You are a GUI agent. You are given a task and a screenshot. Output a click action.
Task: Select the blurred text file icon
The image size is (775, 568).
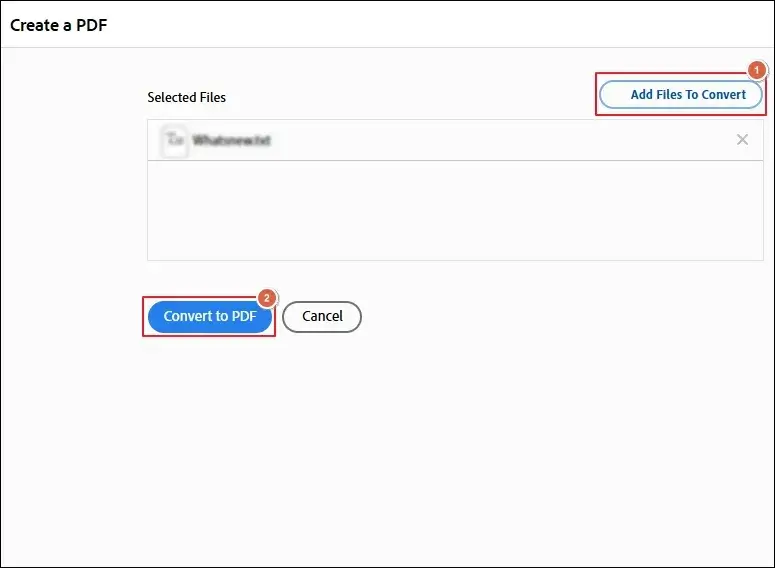click(174, 140)
